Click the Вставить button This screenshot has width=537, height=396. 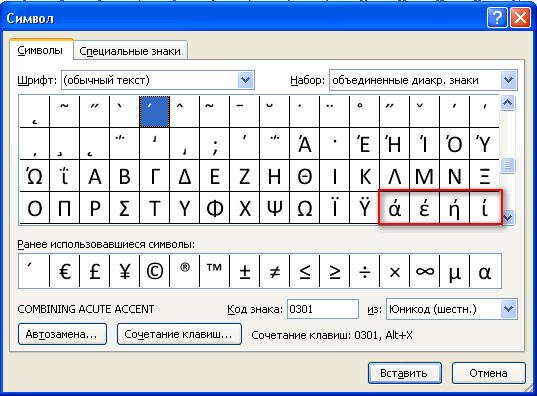click(x=404, y=373)
